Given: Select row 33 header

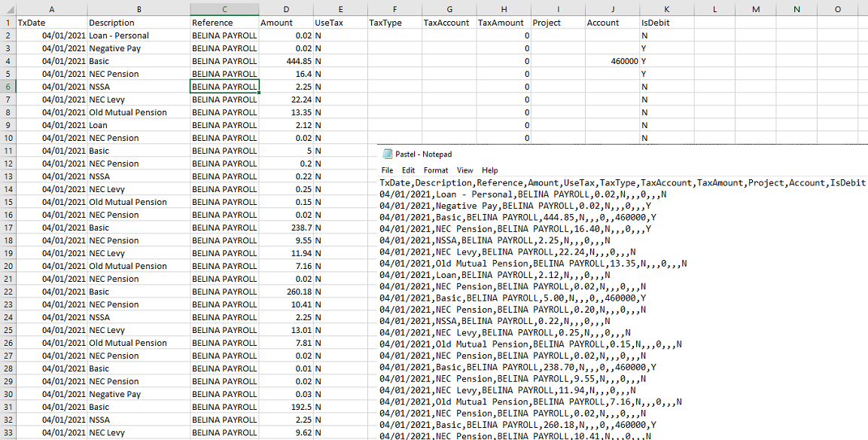Looking at the screenshot, I should click(8, 432).
